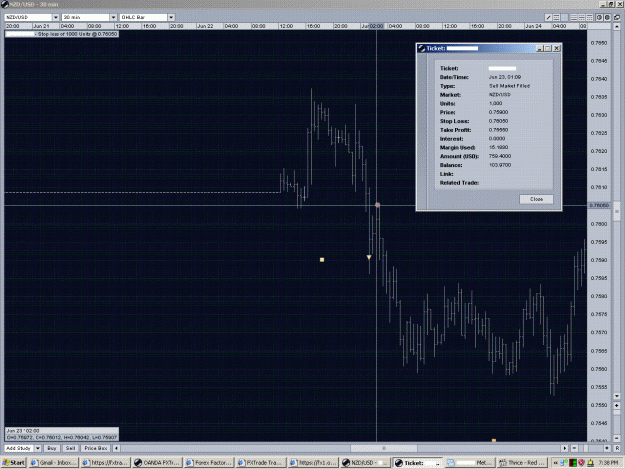625x469 pixels.
Task: Click the detach chart window icon
Action: [617, 17]
